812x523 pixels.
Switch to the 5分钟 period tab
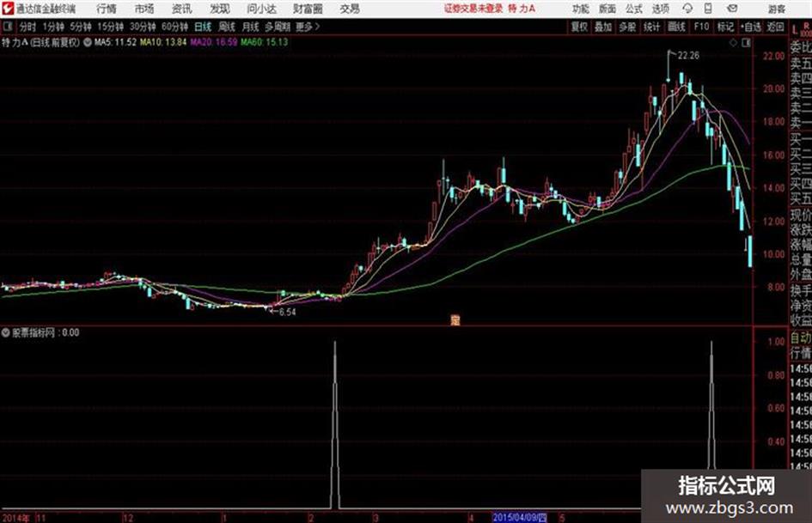(81, 27)
